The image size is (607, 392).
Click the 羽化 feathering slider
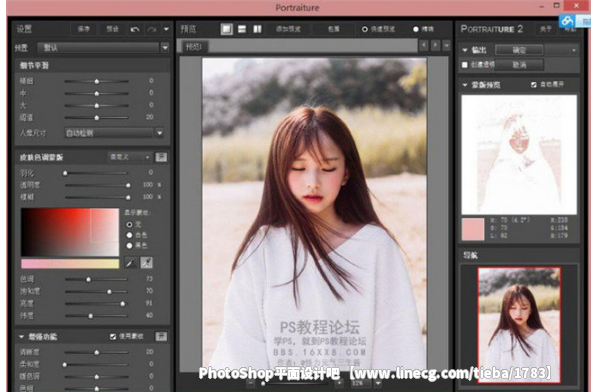[x=96, y=173]
